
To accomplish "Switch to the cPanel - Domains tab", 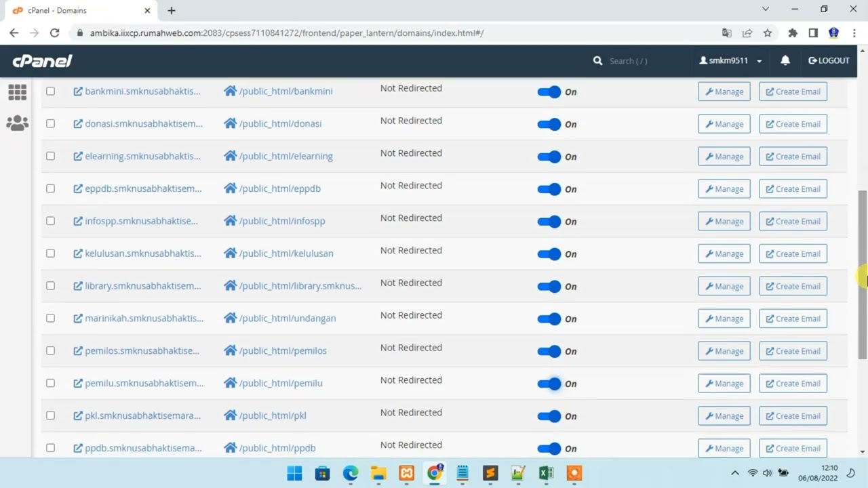I will point(81,10).
